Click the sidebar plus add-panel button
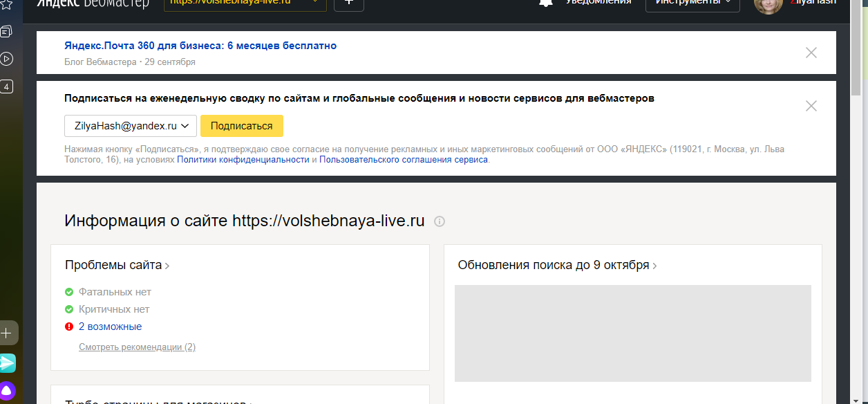The height and width of the screenshot is (404, 868). tap(7, 333)
